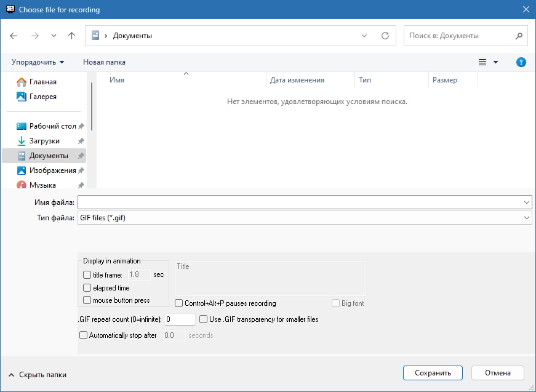Refresh the Документы folder view

click(x=385, y=36)
